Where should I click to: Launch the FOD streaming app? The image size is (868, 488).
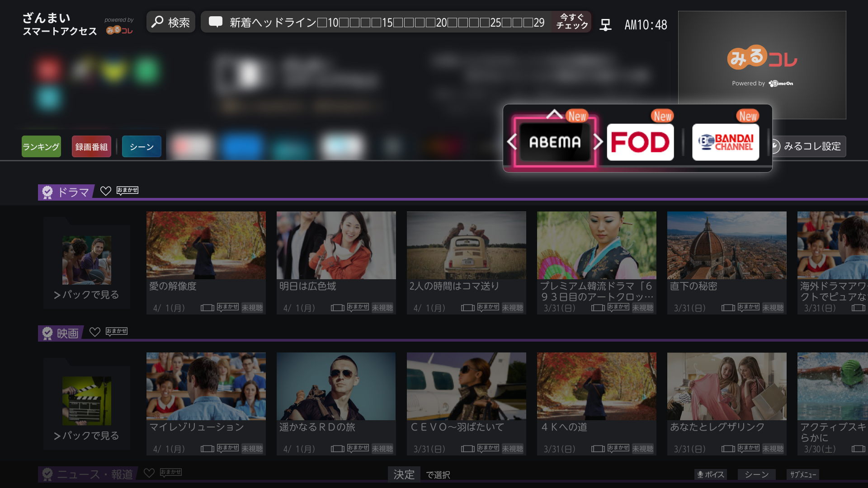(x=640, y=142)
